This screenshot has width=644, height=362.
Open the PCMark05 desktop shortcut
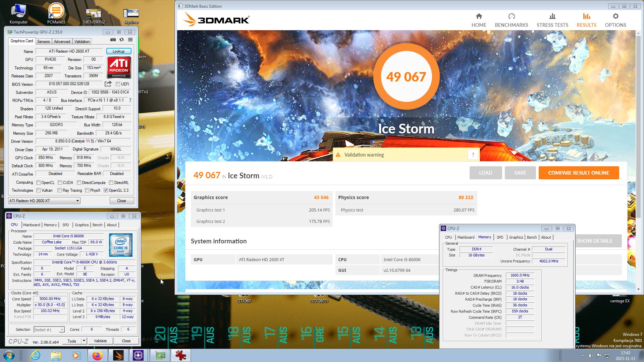click(x=56, y=13)
